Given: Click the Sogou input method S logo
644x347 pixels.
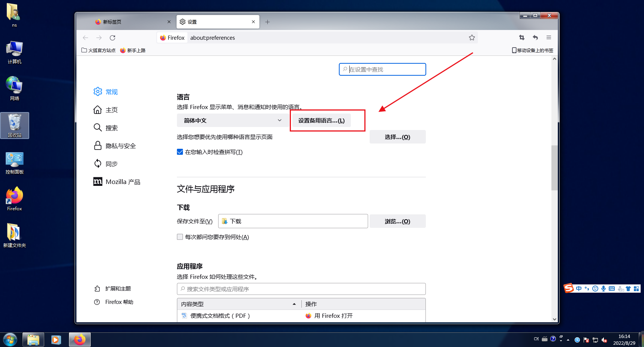Looking at the screenshot, I should tap(569, 288).
